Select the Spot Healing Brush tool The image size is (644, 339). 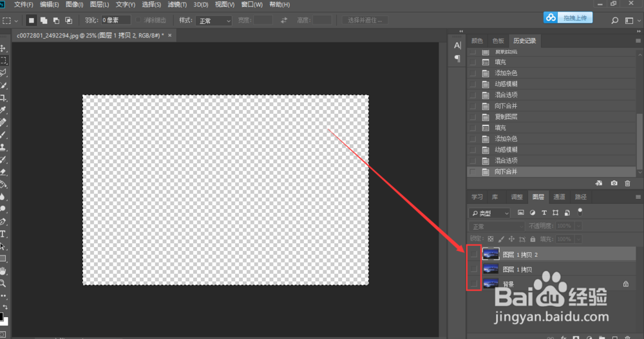click(x=3, y=122)
